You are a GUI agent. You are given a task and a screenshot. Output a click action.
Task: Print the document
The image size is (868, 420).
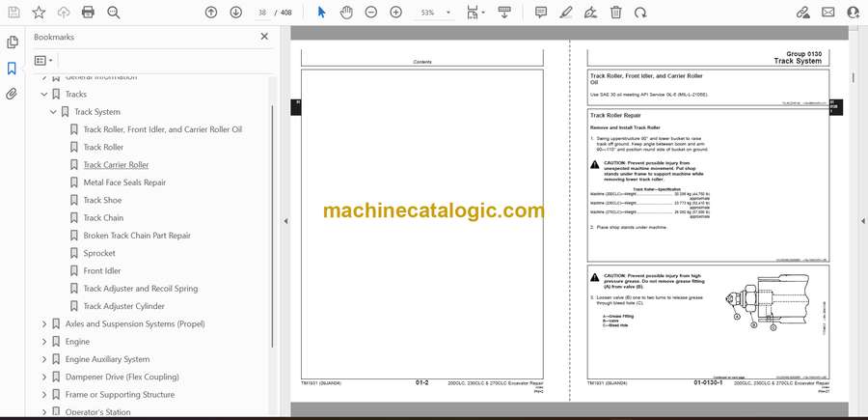[x=88, y=13]
